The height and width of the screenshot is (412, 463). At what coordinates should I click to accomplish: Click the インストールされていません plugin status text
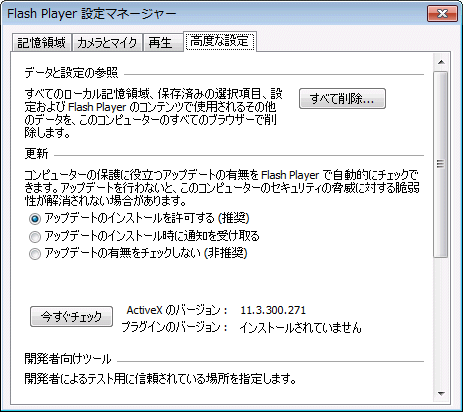(x=300, y=328)
